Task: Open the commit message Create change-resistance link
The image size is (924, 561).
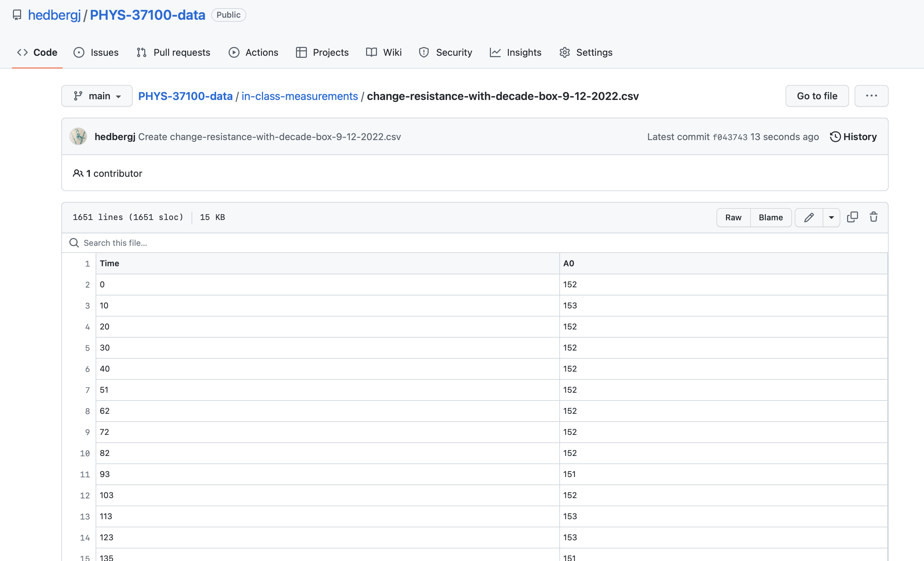Action: [x=270, y=136]
